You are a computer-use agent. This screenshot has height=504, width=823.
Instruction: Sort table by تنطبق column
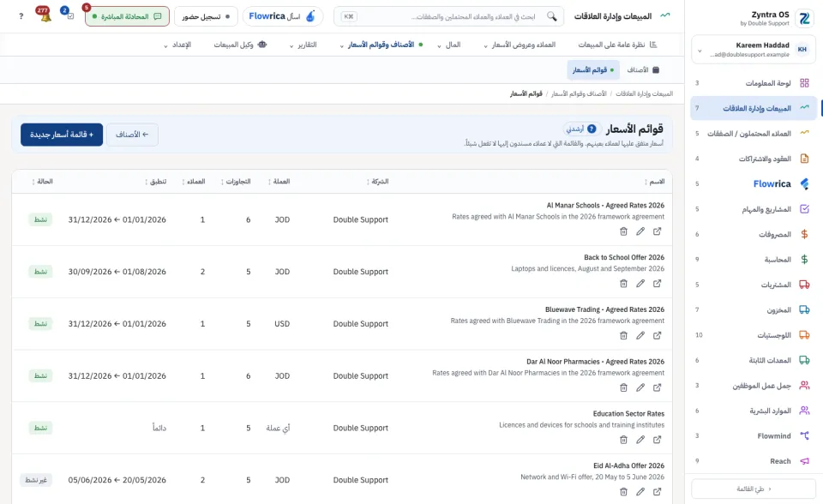click(155, 182)
